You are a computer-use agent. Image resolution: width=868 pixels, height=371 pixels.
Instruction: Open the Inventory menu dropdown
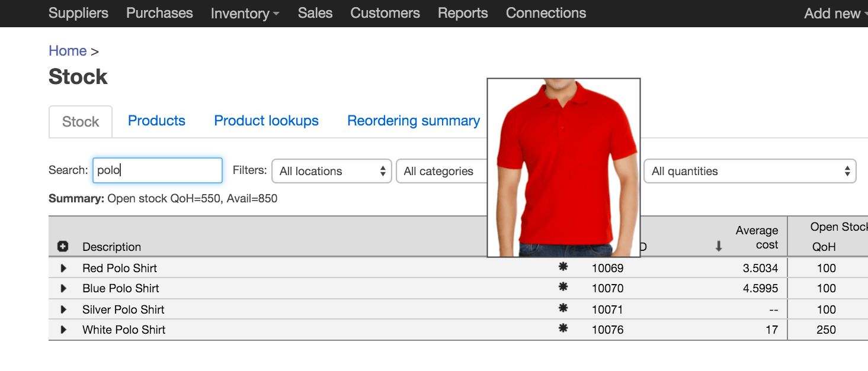coord(245,14)
